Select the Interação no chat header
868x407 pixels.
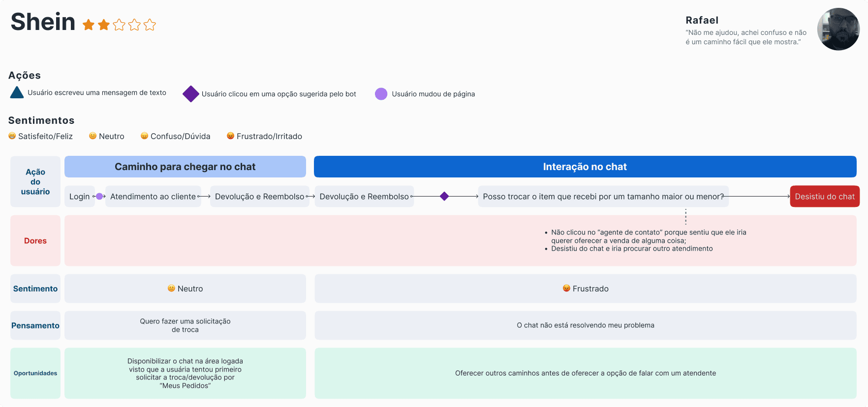(x=585, y=167)
